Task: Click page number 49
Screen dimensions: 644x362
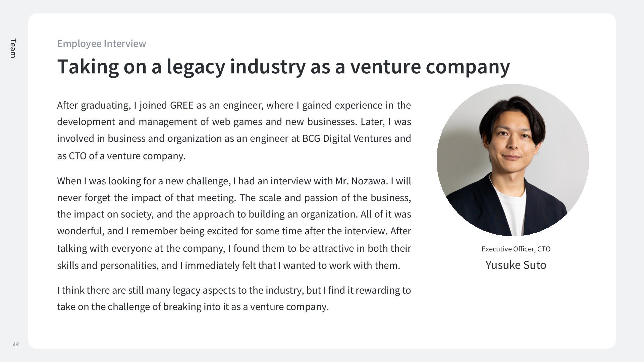Action: (x=16, y=344)
